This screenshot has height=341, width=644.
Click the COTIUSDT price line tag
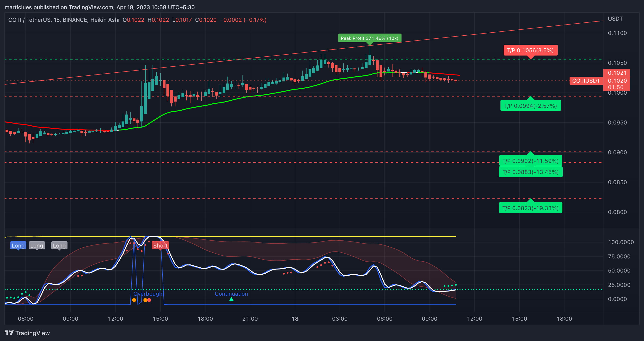coord(586,81)
